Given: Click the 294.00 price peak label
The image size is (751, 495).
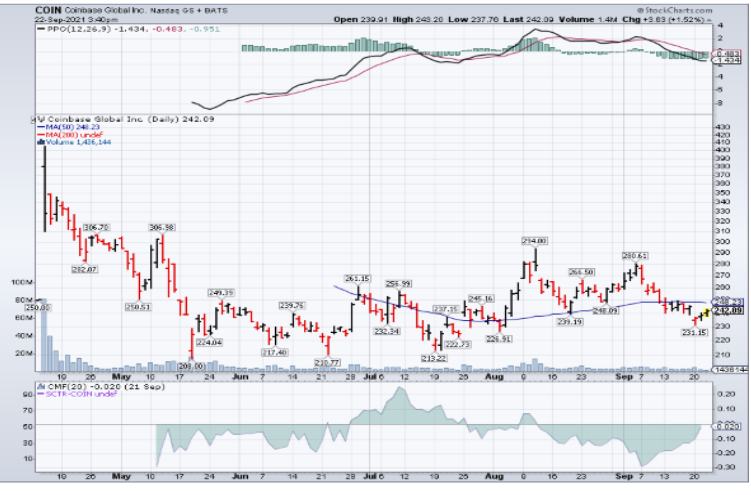Looking at the screenshot, I should point(535,241).
